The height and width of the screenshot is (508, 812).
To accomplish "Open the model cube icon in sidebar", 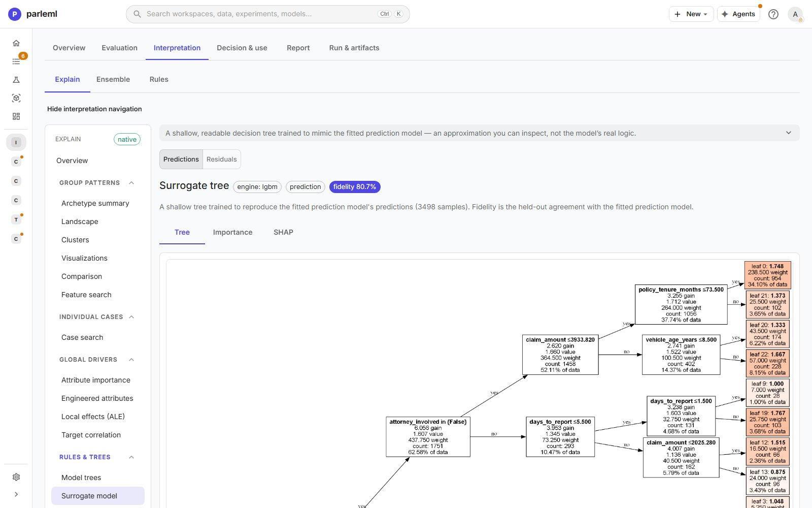I will click(16, 98).
